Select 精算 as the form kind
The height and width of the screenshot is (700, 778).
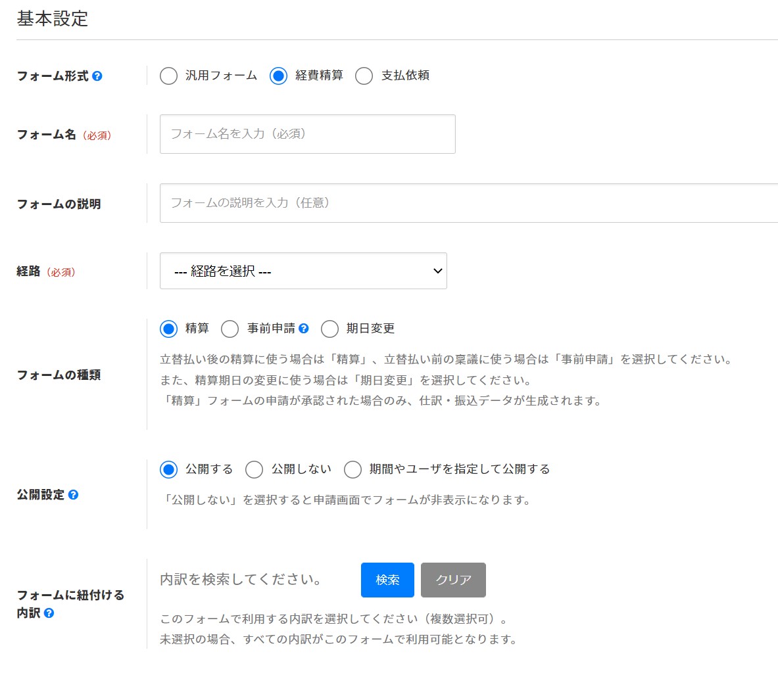pyautogui.click(x=169, y=329)
